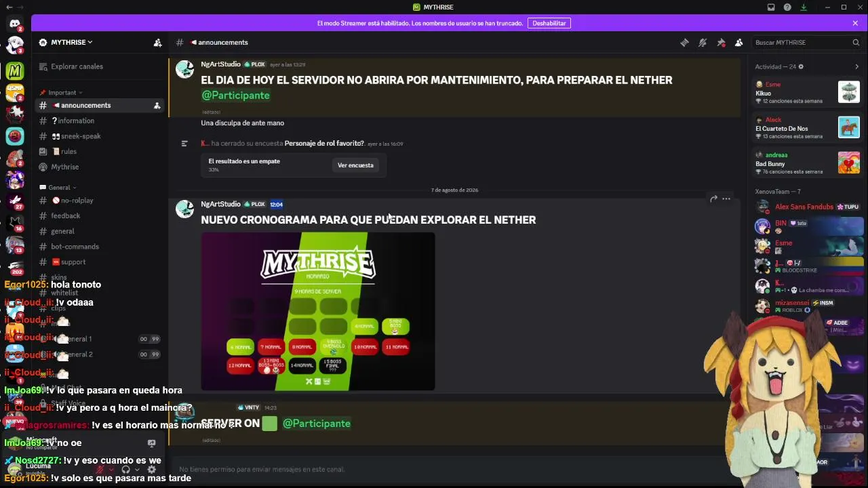This screenshot has width=868, height=488.
Task: Open Aleck activity card
Action: 807,128
